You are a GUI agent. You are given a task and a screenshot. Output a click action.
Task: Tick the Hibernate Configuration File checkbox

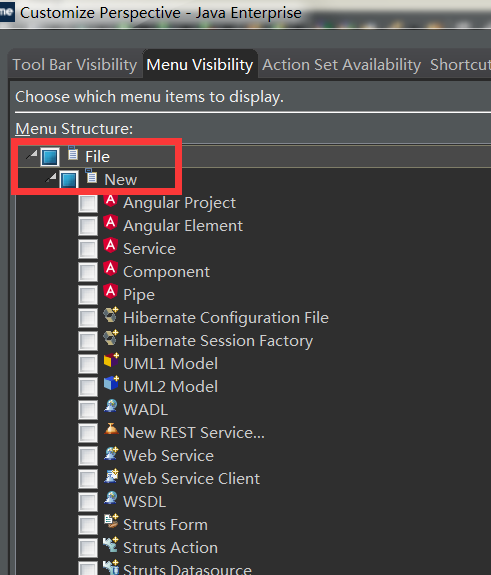(88, 318)
